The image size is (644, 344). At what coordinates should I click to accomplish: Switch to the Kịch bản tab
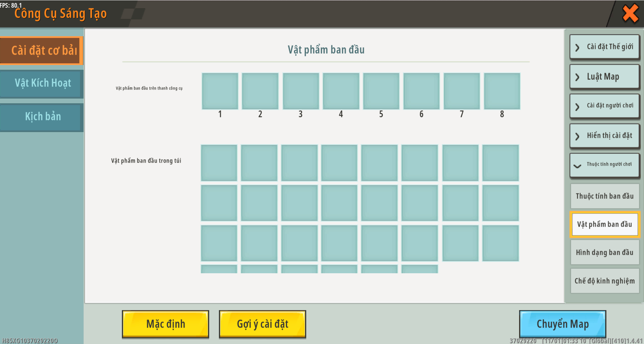pyautogui.click(x=42, y=117)
